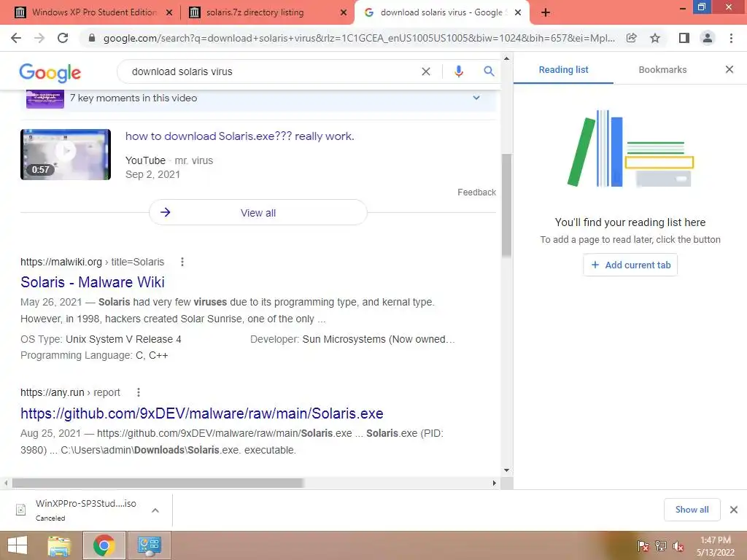This screenshot has height=560, width=747.
Task: Share this page icon in address bar
Action: (632, 38)
